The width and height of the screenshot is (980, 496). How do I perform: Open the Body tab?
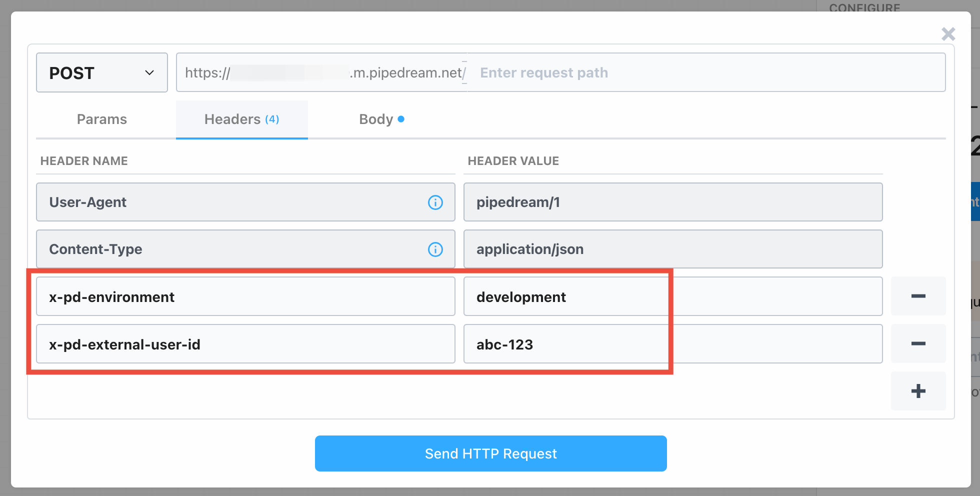point(376,119)
